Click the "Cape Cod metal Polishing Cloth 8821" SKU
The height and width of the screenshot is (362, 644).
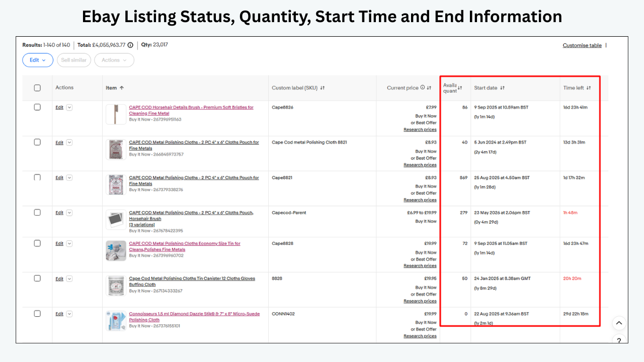tap(309, 142)
